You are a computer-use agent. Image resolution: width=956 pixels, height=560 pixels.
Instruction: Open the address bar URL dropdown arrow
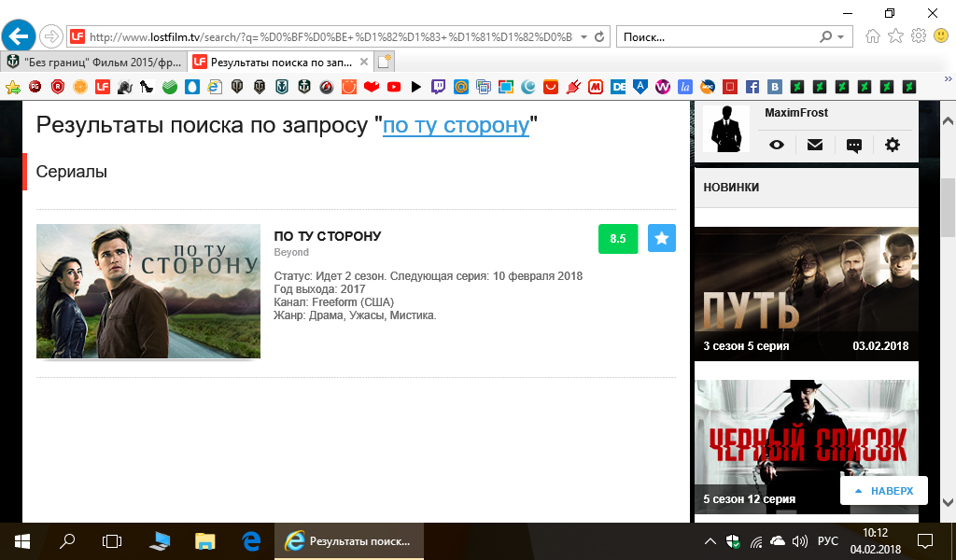click(x=583, y=36)
